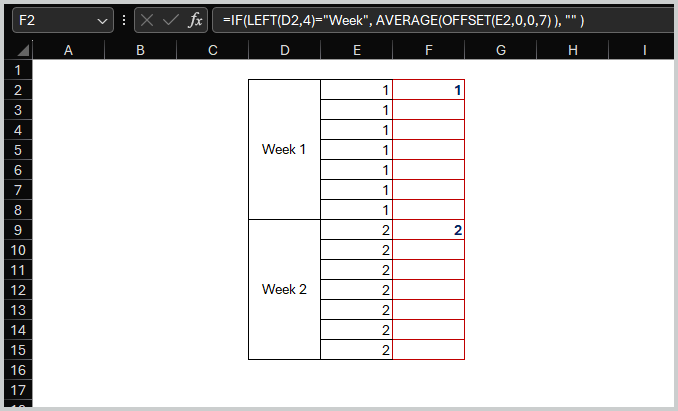
Task: Select column C header
Action: 212,50
